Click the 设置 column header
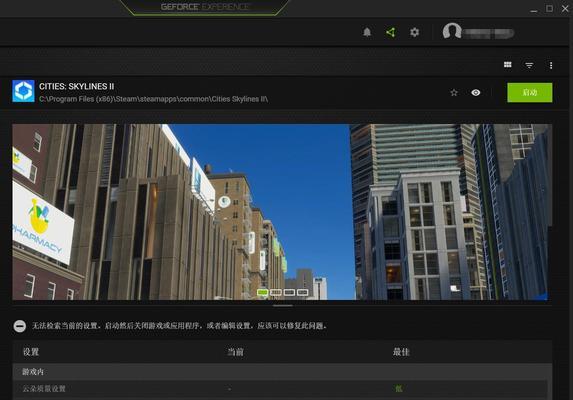This screenshot has width=573, height=400. pyautogui.click(x=31, y=352)
